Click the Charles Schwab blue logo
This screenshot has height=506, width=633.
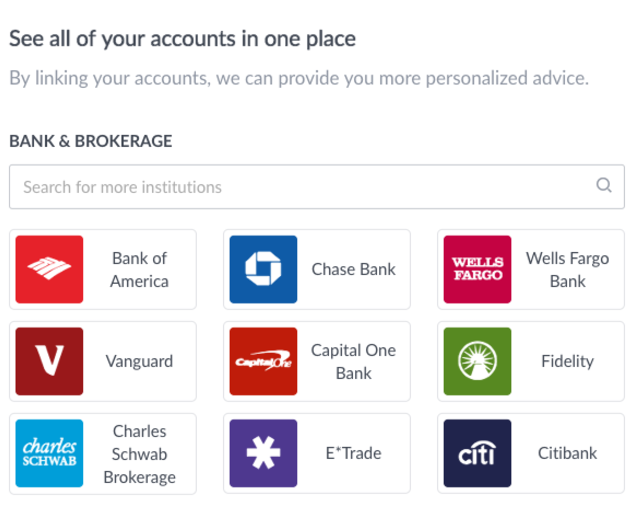pyautogui.click(x=49, y=453)
